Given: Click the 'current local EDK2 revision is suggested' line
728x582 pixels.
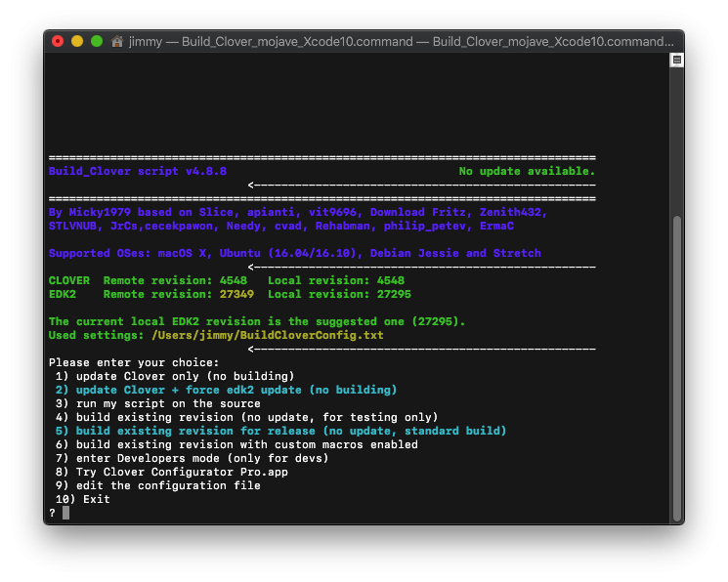Looking at the screenshot, I should click(257, 321).
